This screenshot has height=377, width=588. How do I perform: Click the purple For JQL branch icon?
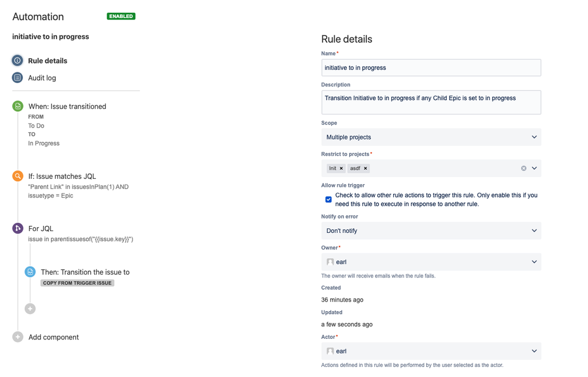[x=18, y=228]
